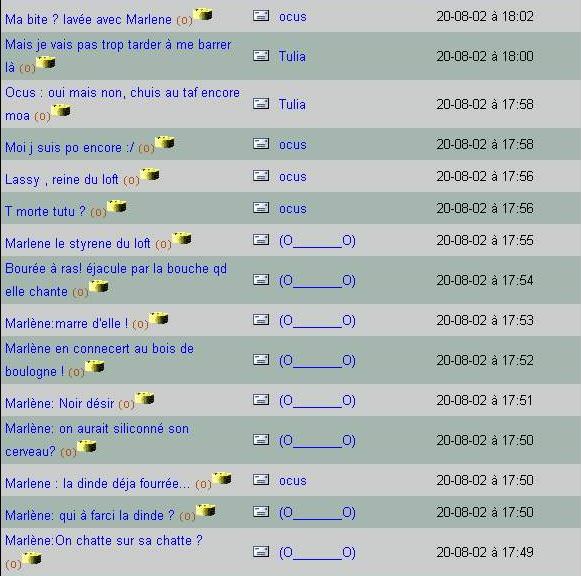Click the cheese icon beside "la dinde déja fourrée"
The image size is (581, 576).
click(x=222, y=478)
